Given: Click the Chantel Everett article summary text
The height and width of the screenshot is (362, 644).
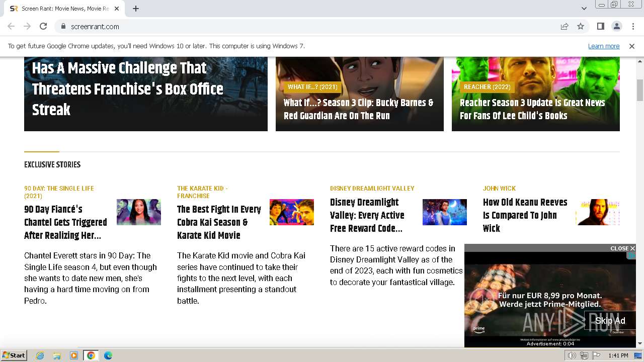Looking at the screenshot, I should tap(91, 278).
